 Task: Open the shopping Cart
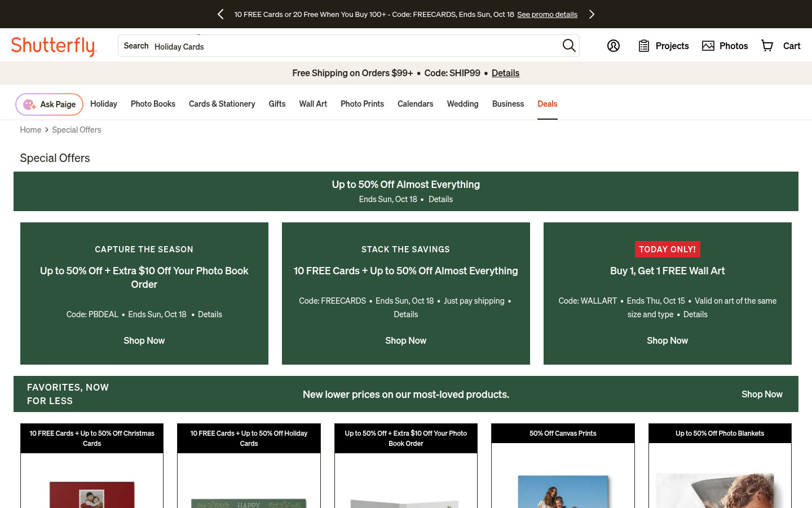(x=781, y=46)
